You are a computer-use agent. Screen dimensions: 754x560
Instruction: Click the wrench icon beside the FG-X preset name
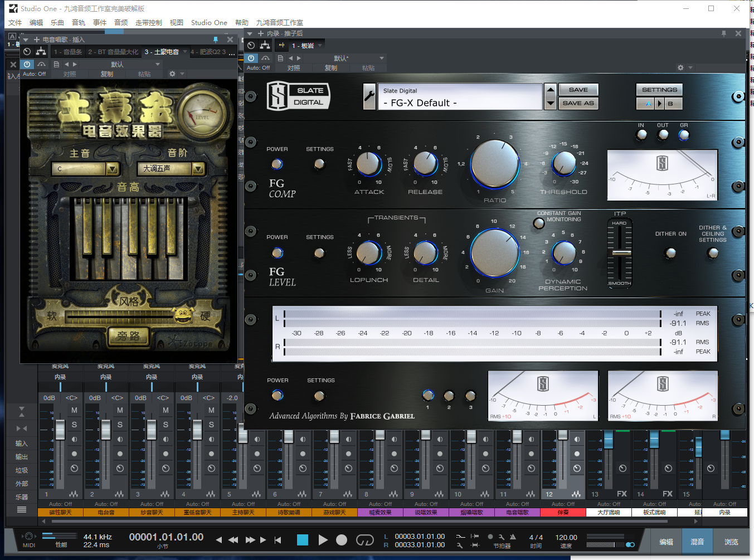(369, 96)
